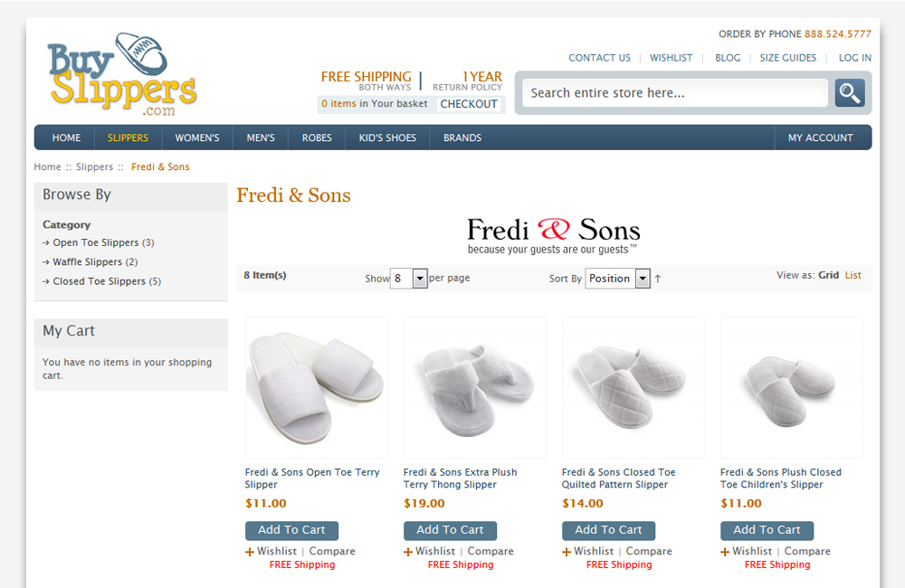Open the Show per page dropdown

pos(409,279)
